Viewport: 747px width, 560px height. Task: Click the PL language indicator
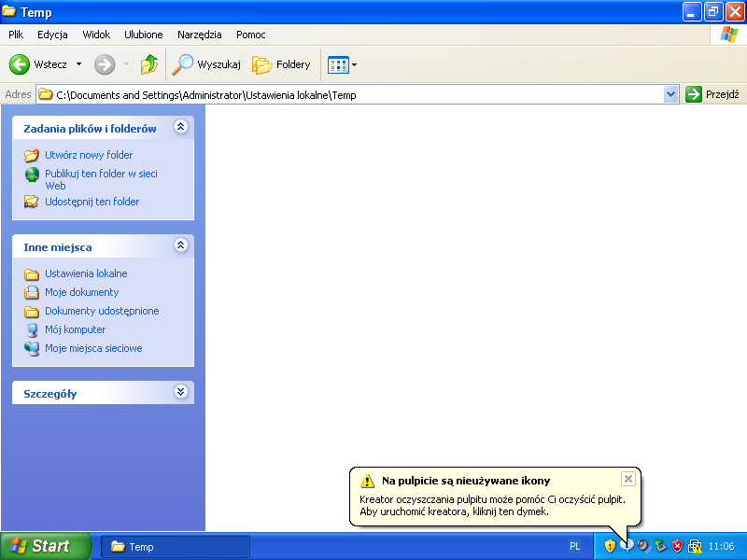pos(575,546)
